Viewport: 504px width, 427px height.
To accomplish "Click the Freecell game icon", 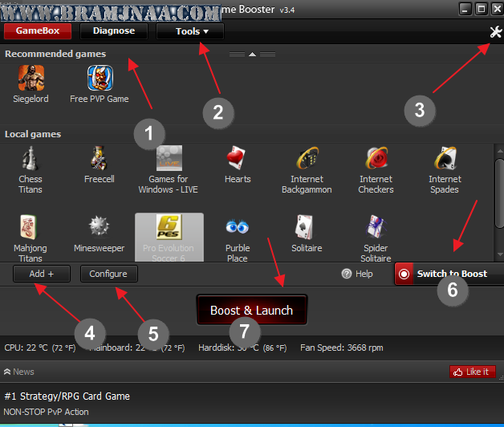I will pyautogui.click(x=99, y=159).
